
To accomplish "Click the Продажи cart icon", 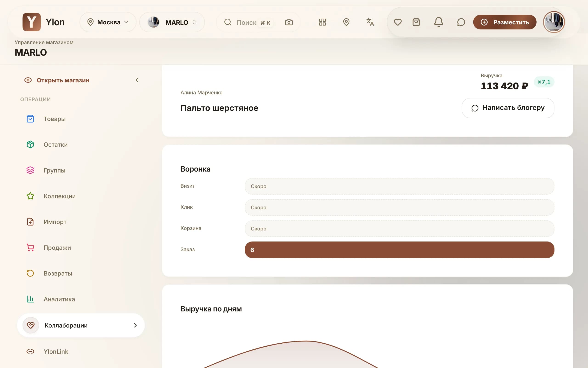I will coord(30,247).
